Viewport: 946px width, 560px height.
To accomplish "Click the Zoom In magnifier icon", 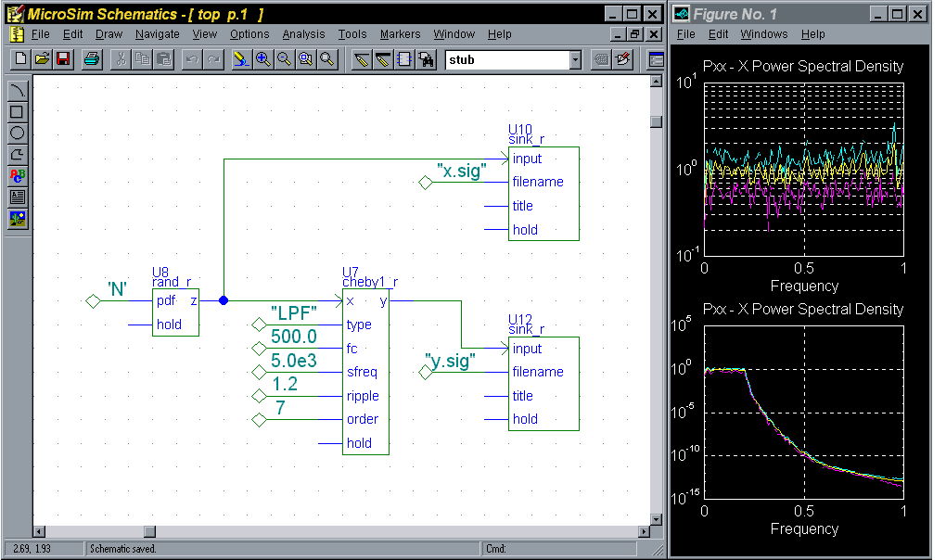I will tap(262, 59).
